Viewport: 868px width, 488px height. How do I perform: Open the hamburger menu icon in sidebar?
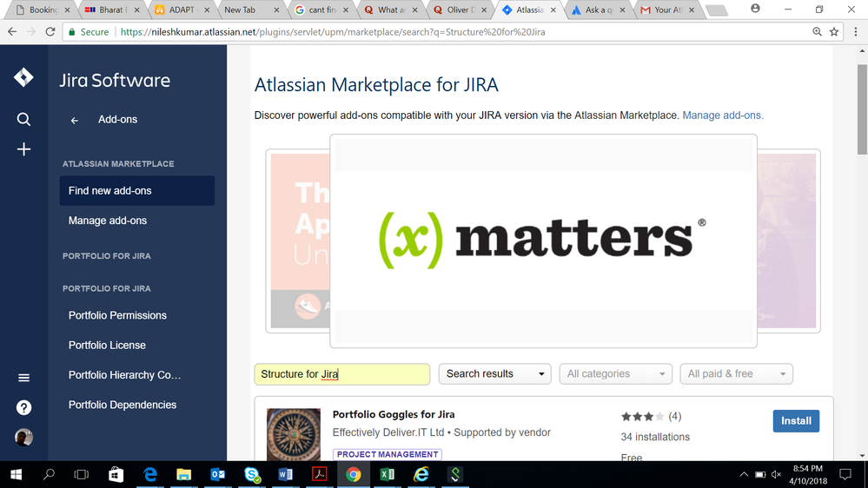coord(23,378)
